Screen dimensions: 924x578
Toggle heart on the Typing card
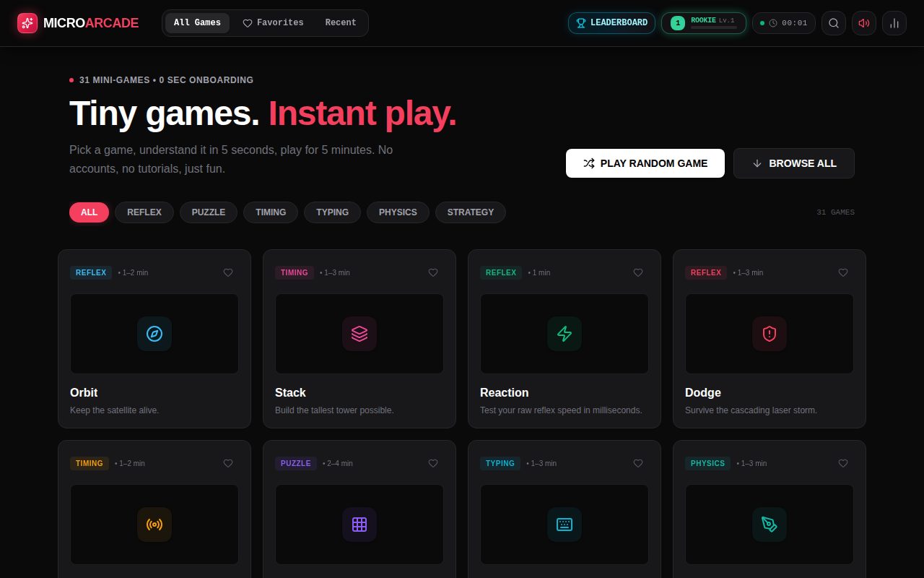pyautogui.click(x=638, y=463)
